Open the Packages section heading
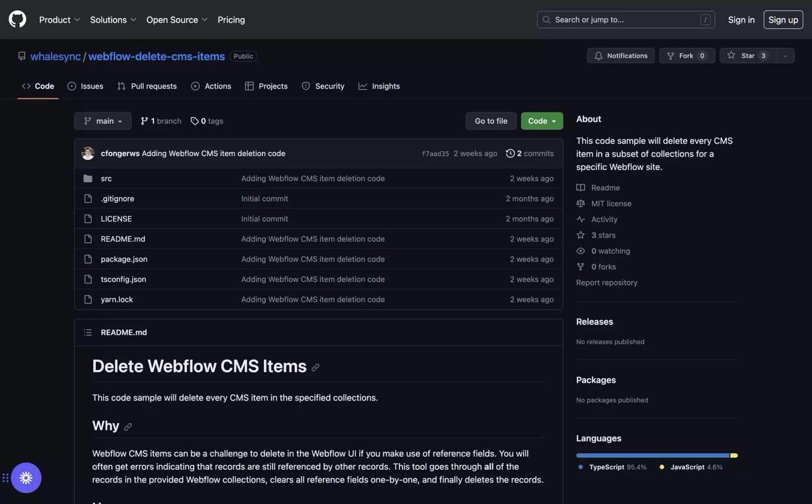812x504 pixels. click(596, 380)
